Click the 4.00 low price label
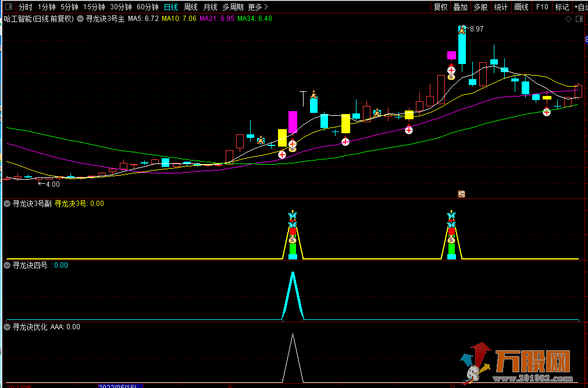The width and height of the screenshot is (588, 388). point(53,184)
